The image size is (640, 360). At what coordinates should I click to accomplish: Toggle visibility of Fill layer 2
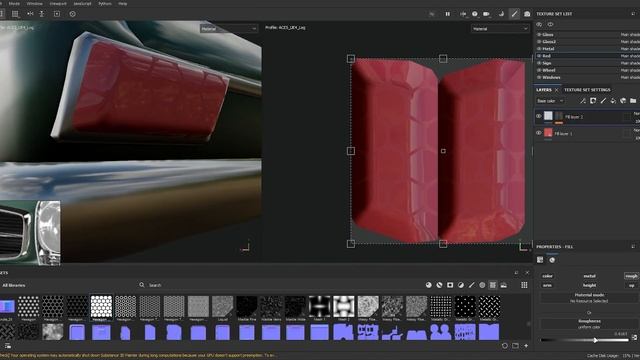[538, 116]
